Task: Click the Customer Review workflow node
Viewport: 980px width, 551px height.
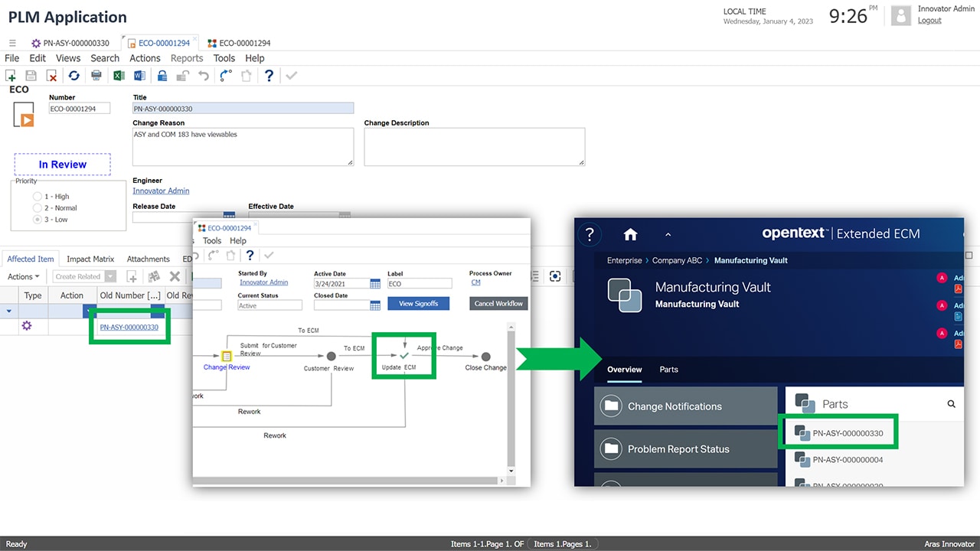Action: [x=331, y=357]
